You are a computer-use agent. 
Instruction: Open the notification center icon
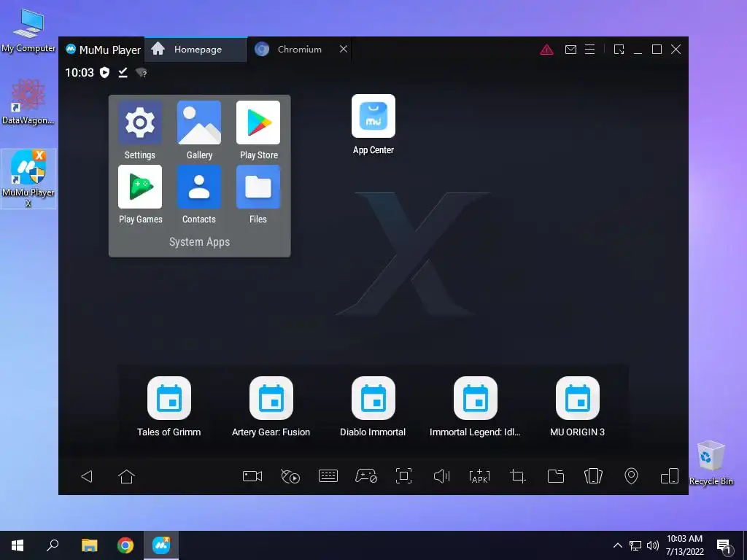click(x=724, y=546)
